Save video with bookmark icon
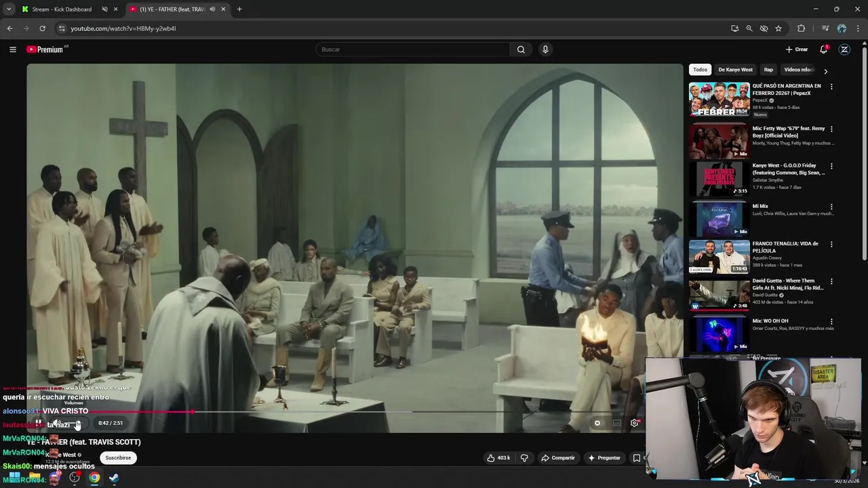 (637, 458)
